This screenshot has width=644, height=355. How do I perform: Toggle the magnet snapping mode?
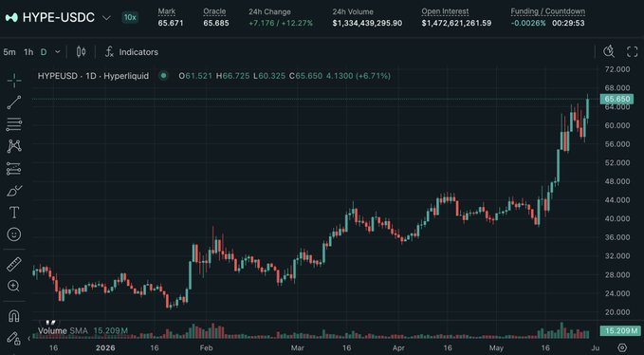(x=14, y=316)
